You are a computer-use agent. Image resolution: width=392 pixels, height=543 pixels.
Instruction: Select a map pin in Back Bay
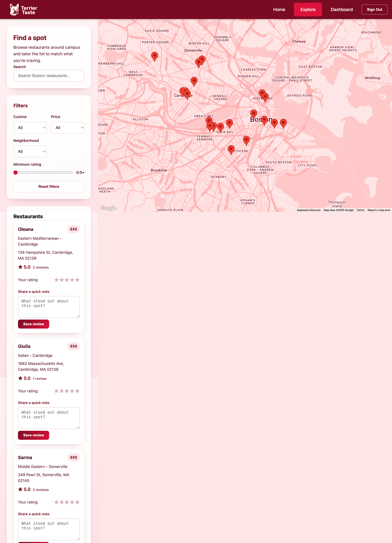point(220,127)
